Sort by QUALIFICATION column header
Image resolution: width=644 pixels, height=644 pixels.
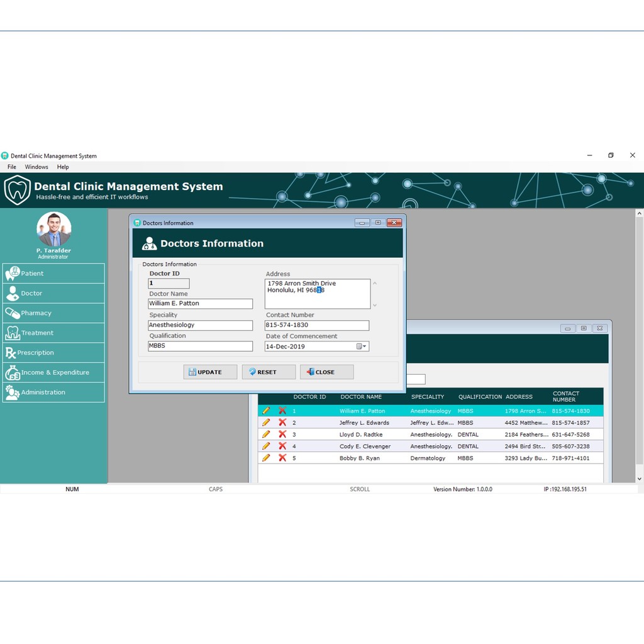[x=480, y=397]
